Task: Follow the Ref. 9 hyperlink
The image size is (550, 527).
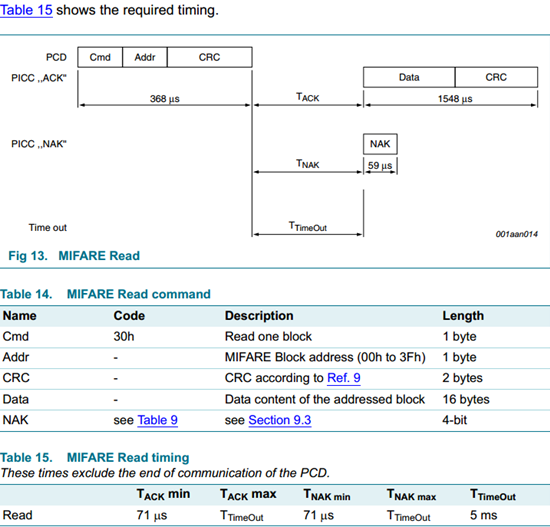Action: pos(343,378)
